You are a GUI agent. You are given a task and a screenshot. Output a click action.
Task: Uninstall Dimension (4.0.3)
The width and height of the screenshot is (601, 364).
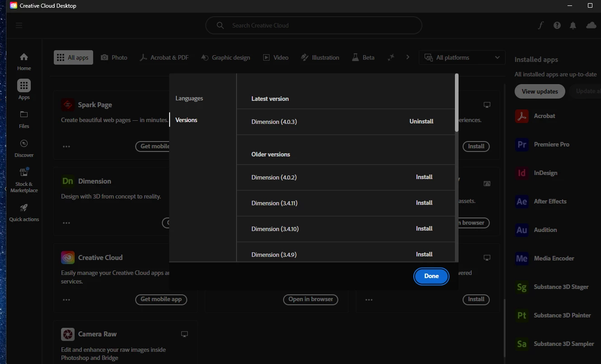point(421,121)
